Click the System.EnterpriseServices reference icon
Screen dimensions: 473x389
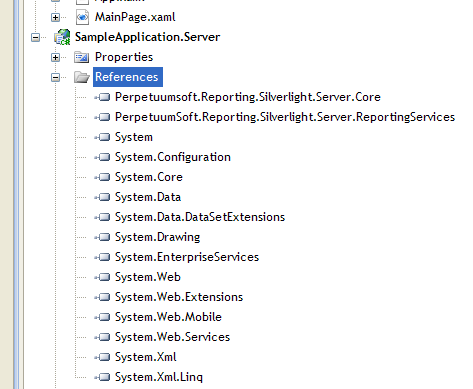102,257
